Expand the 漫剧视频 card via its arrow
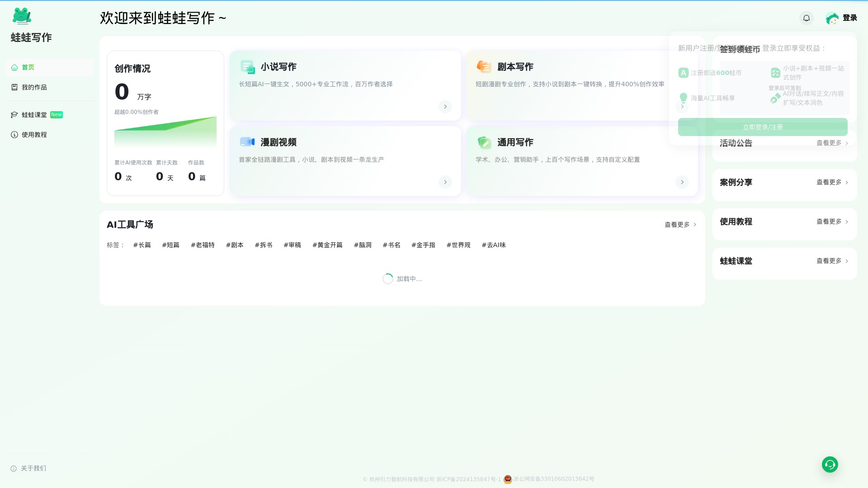868x488 pixels. pos(445,182)
